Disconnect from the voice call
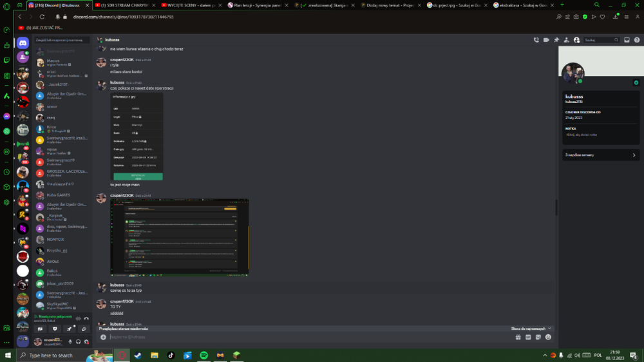Screen dimensions: 644x362 click(86, 318)
